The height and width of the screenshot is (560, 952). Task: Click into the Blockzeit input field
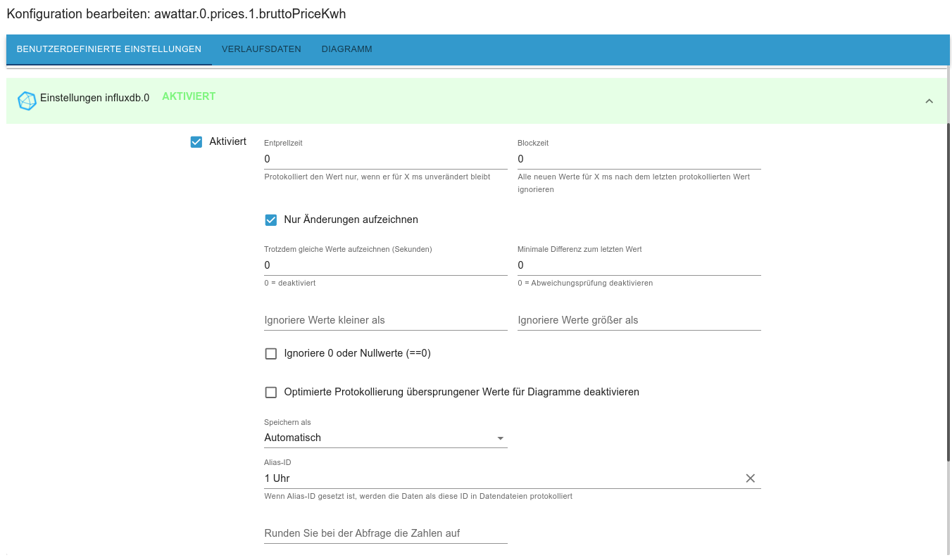click(x=639, y=159)
